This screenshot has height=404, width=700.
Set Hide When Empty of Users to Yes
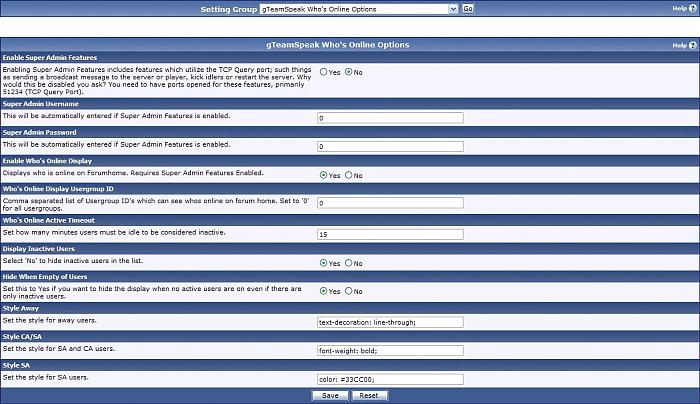[324, 291]
